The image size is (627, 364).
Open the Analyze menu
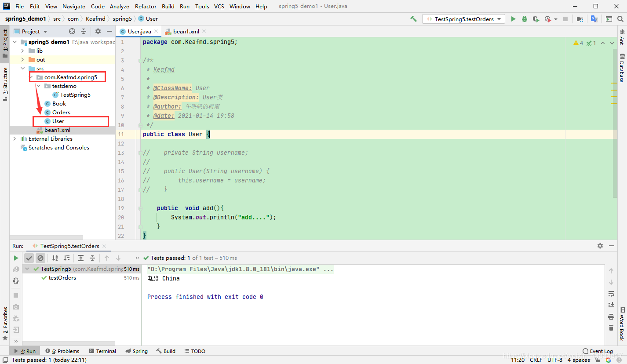[120, 6]
